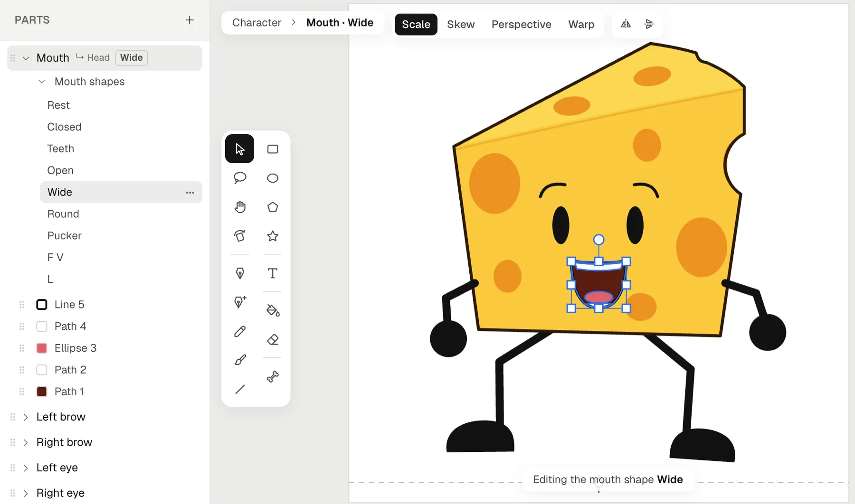Select the Brush tool
The width and height of the screenshot is (855, 504).
click(x=239, y=360)
